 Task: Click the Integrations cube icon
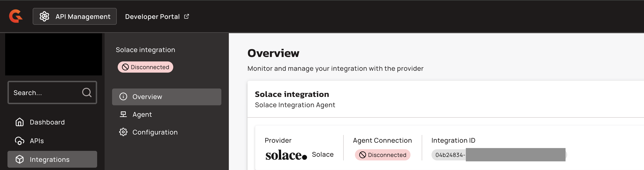(x=20, y=159)
